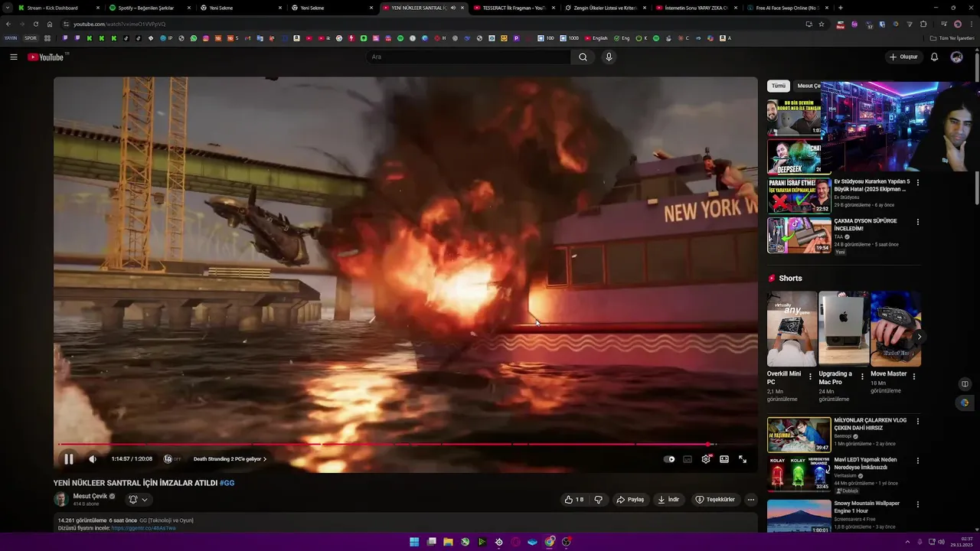Select the Tümü filter chip
Viewport: 980px width, 551px height.
779,86
